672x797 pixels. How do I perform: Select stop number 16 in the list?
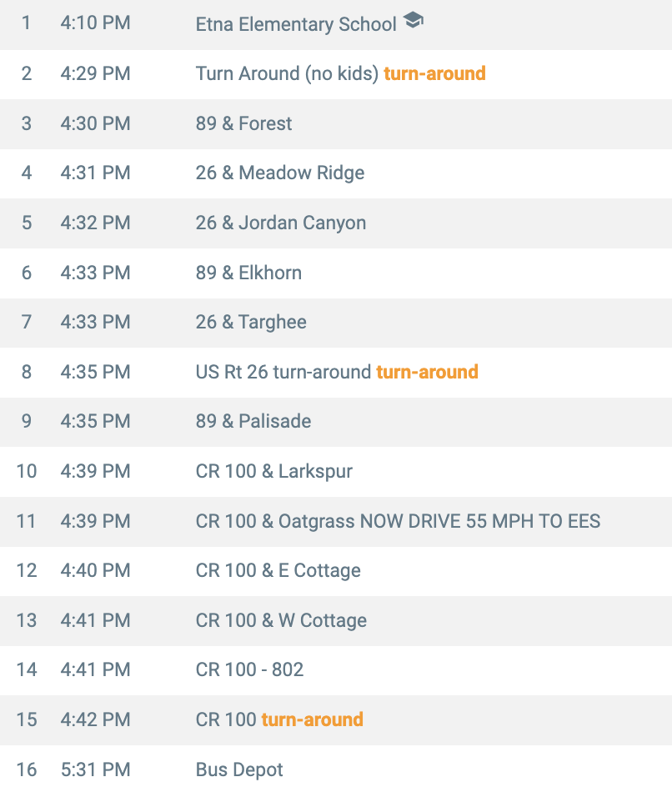pos(27,769)
